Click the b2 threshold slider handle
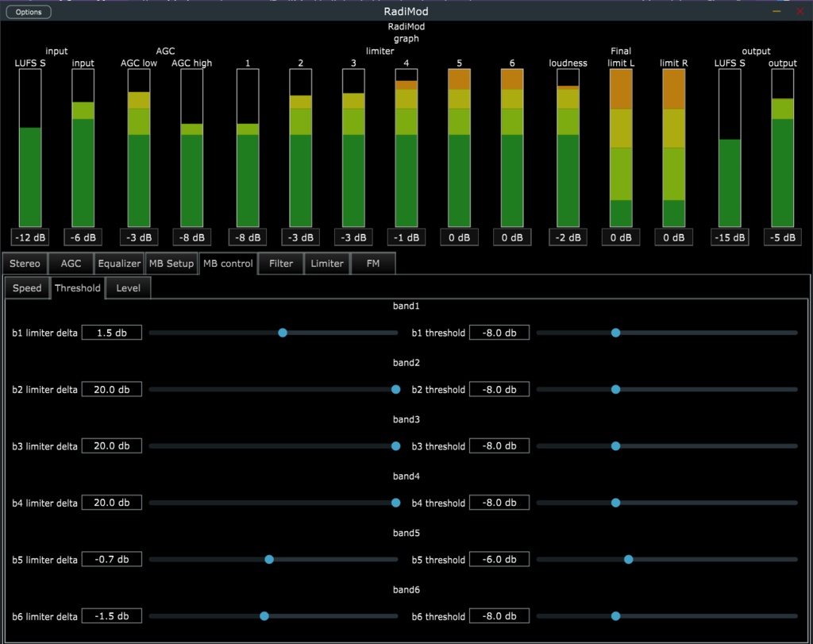The height and width of the screenshot is (644, 813). click(615, 389)
